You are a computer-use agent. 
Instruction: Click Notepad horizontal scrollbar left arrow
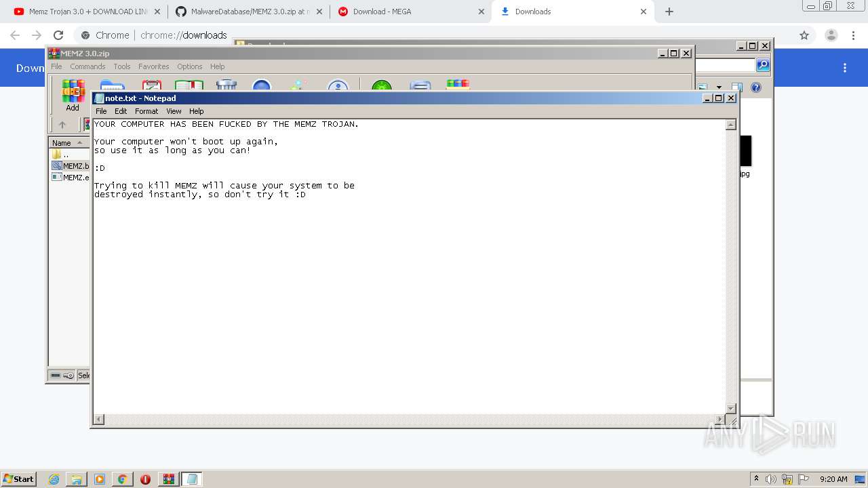99,420
